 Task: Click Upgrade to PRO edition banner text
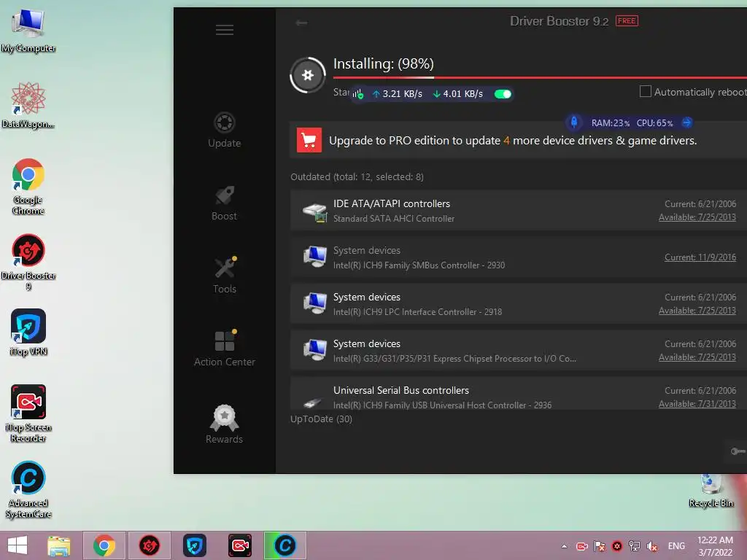pos(513,141)
